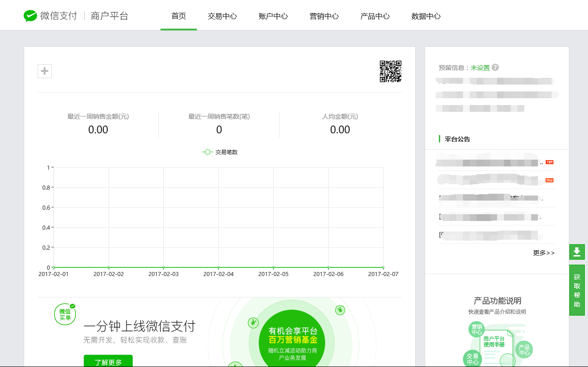Click the 获取帮助 side button
588x367 pixels.
pyautogui.click(x=577, y=290)
